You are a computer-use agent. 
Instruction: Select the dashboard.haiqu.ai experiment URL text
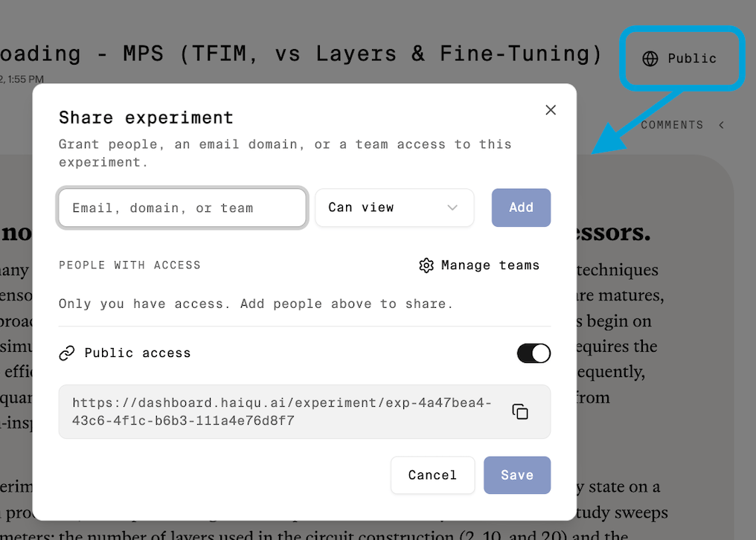click(x=282, y=412)
